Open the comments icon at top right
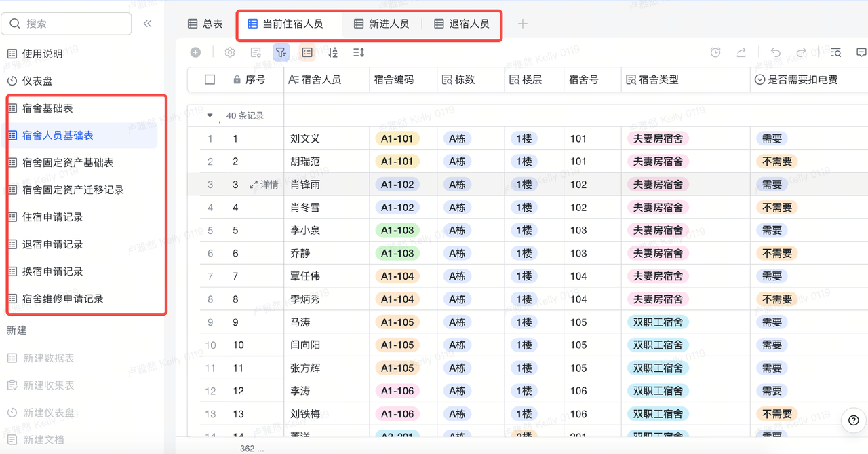This screenshot has height=454, width=868. 861,52
